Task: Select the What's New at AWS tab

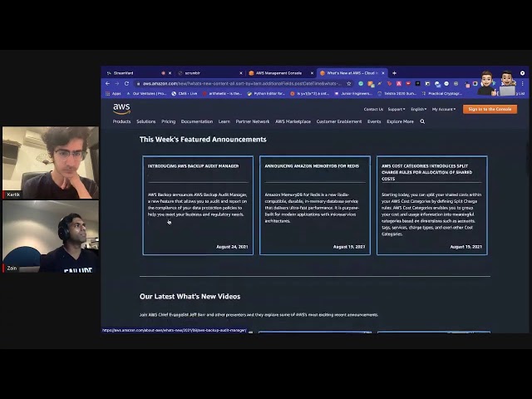Action: coord(352,73)
